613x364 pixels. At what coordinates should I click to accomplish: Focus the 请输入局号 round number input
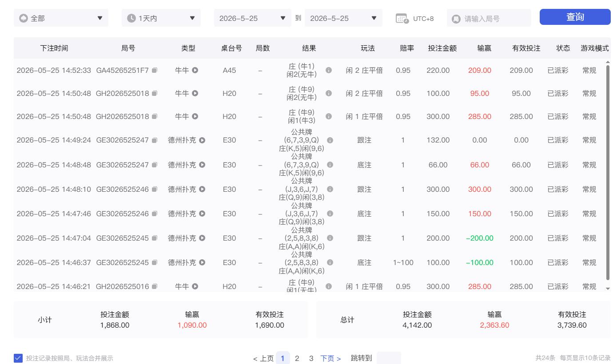489,18
